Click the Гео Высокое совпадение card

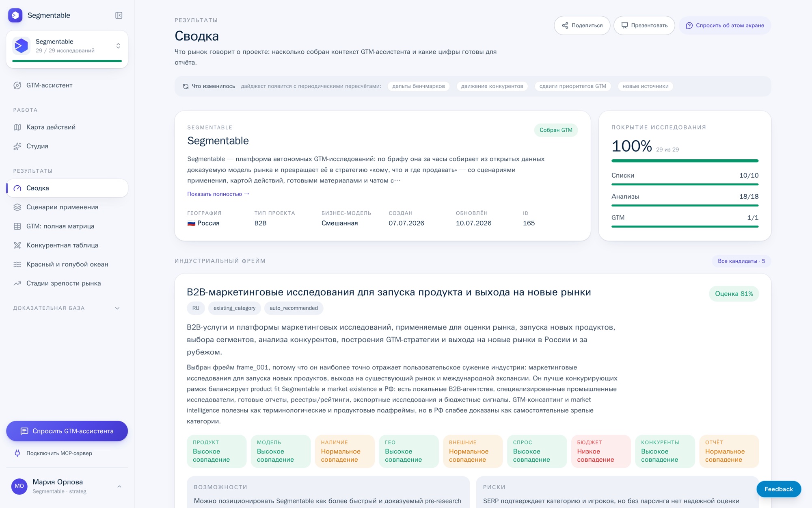pyautogui.click(x=409, y=452)
